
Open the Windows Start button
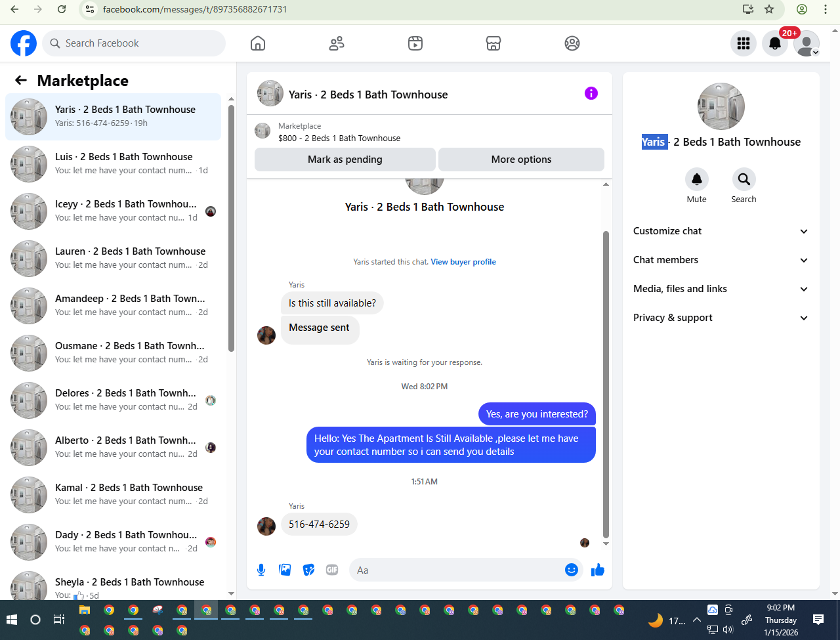click(x=12, y=620)
